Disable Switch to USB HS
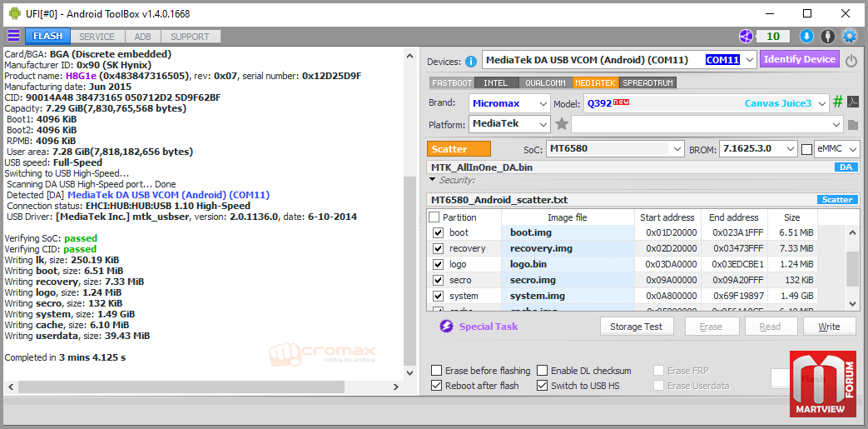 (x=542, y=385)
